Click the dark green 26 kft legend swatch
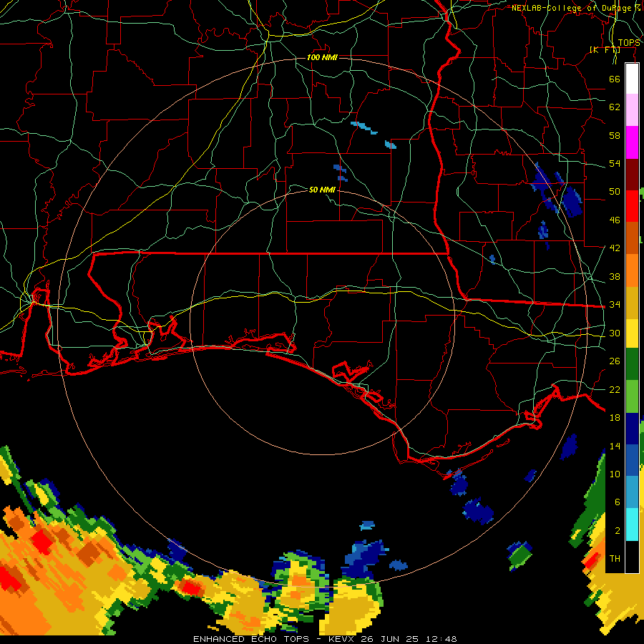This screenshot has height=644, width=644. (x=632, y=364)
